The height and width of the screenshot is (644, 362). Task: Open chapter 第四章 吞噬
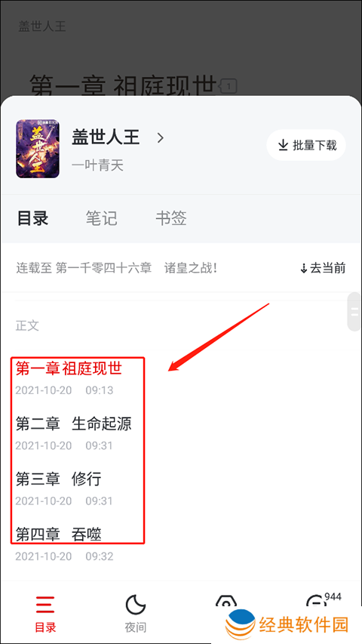tap(58, 535)
